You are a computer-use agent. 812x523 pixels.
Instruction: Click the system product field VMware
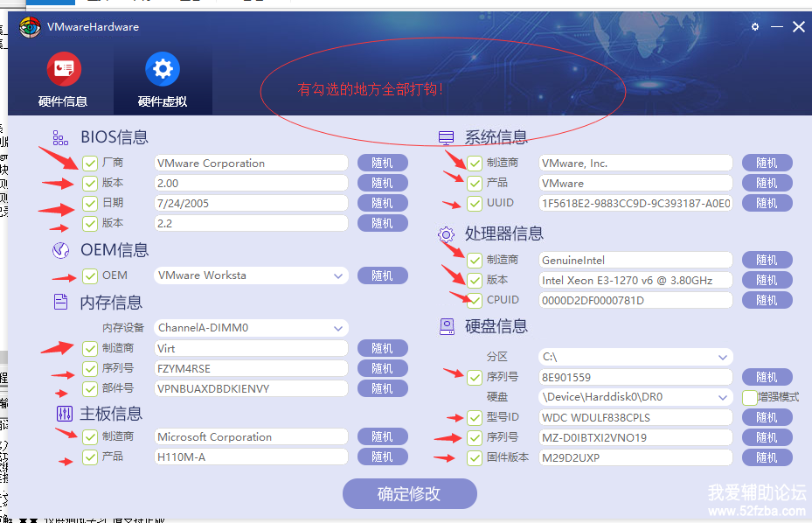(636, 183)
